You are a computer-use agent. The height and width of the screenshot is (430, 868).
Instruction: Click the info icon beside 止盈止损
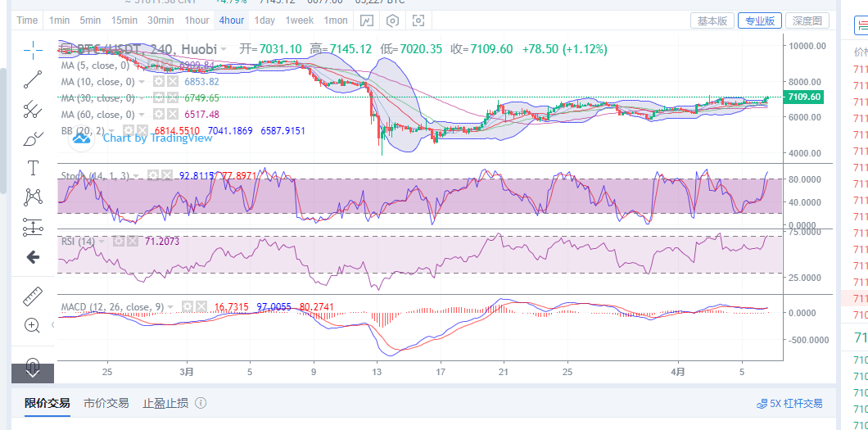(201, 403)
